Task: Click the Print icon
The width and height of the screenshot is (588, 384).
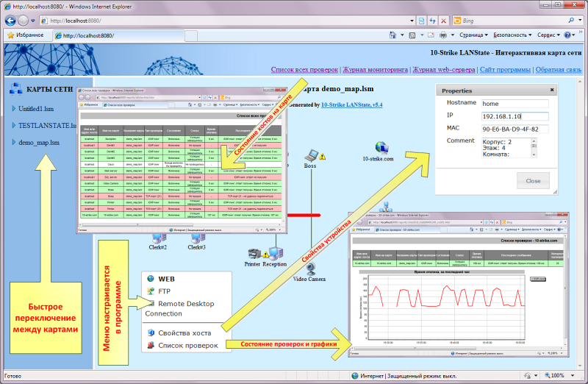Action: click(x=443, y=35)
